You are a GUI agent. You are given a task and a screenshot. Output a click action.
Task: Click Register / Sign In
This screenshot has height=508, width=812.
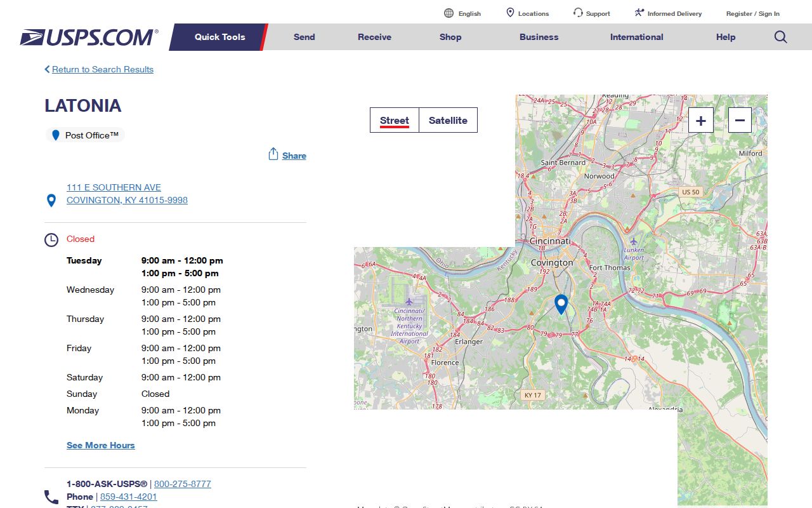coord(753,13)
